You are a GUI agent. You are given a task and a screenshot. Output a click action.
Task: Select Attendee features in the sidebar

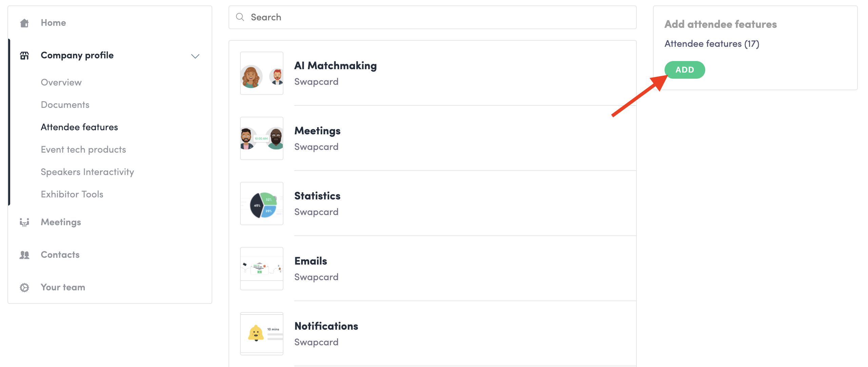point(79,127)
